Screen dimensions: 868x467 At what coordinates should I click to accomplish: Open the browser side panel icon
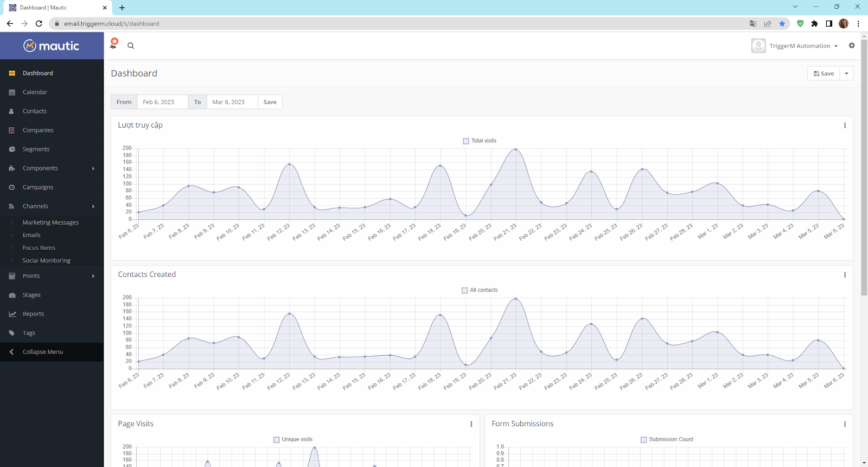[829, 23]
